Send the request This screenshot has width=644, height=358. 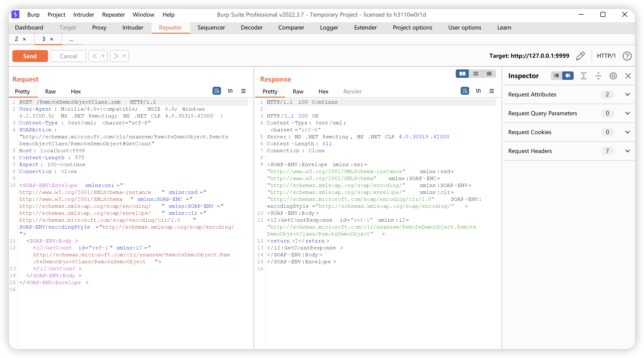click(30, 56)
